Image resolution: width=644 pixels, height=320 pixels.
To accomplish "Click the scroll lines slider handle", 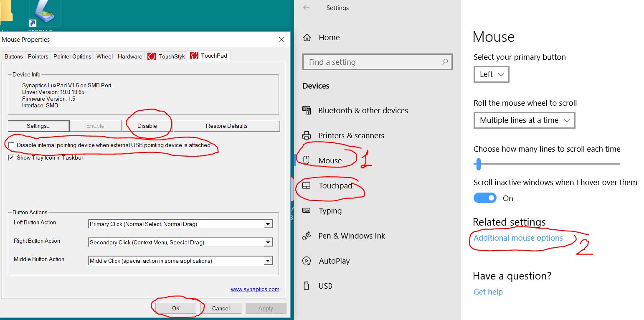I will 479,164.
